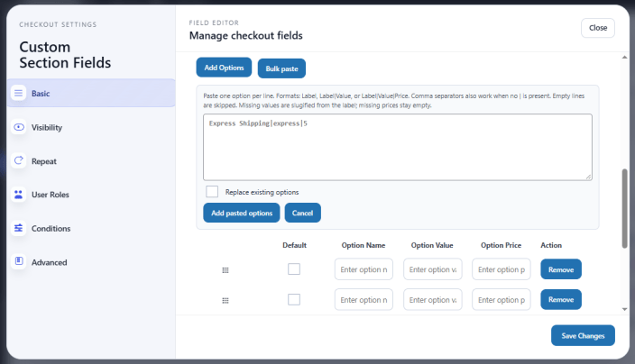
Task: Click the Option Name column header
Action: [364, 245]
